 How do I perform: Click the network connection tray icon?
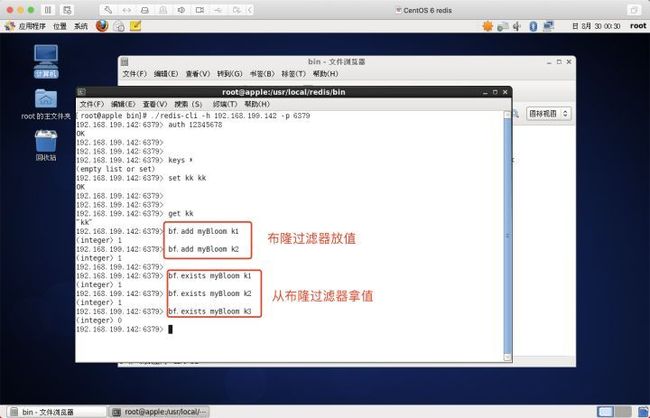pos(548,26)
